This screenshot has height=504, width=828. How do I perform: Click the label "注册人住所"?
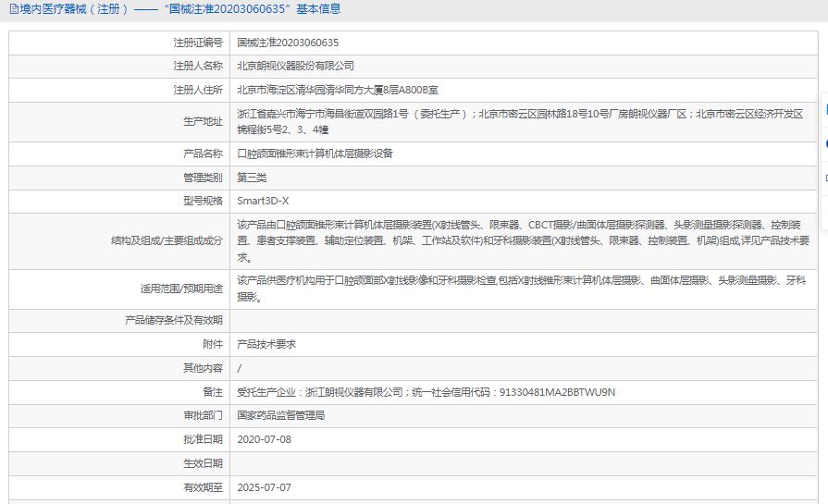tap(198, 91)
